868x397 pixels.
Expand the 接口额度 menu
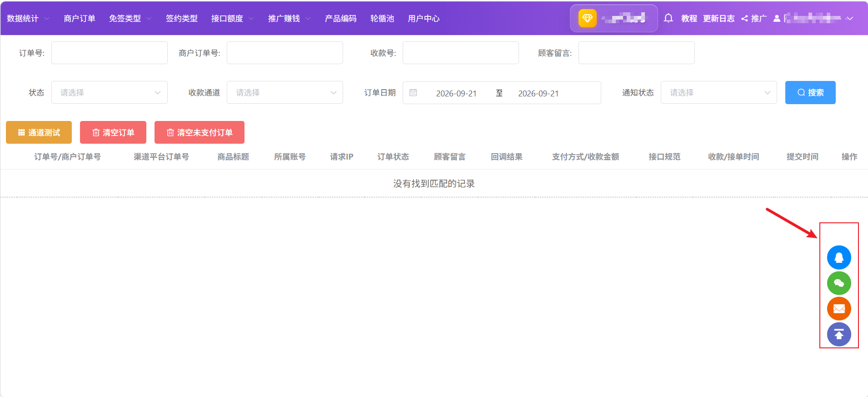[232, 19]
